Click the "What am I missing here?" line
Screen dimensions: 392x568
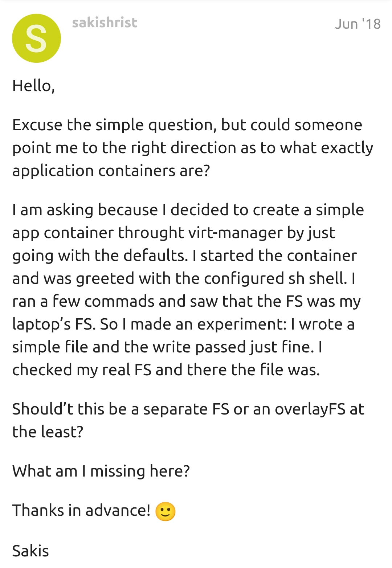coord(101,471)
